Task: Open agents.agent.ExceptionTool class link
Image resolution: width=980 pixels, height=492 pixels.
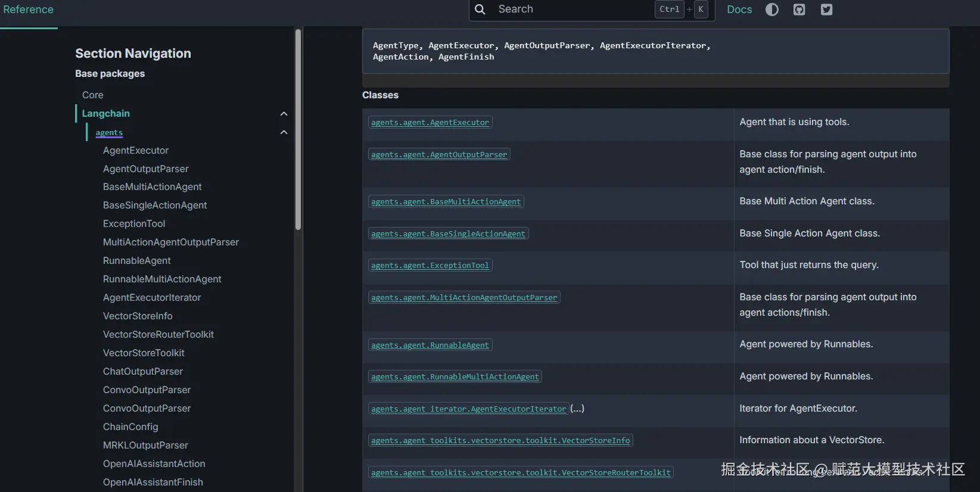Action: tap(430, 266)
